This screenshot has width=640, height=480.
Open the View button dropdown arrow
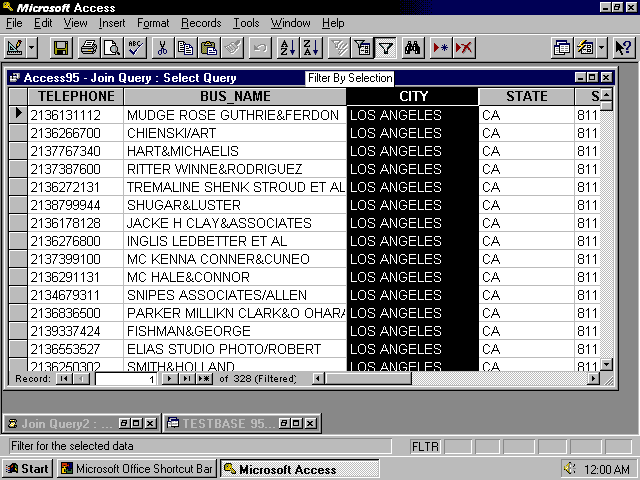pos(33,47)
